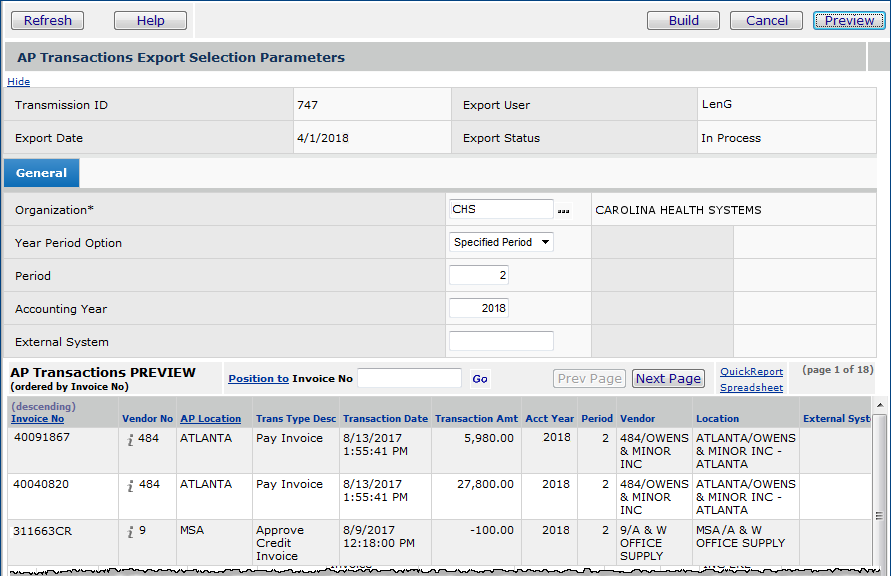891x576 pixels.
Task: Click the Position to Invoice No field
Action: click(409, 378)
